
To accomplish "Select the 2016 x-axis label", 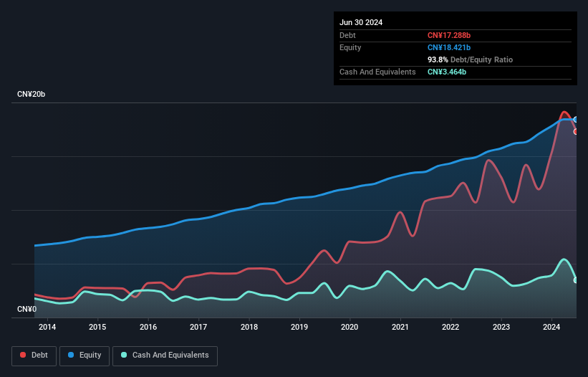I will point(148,327).
